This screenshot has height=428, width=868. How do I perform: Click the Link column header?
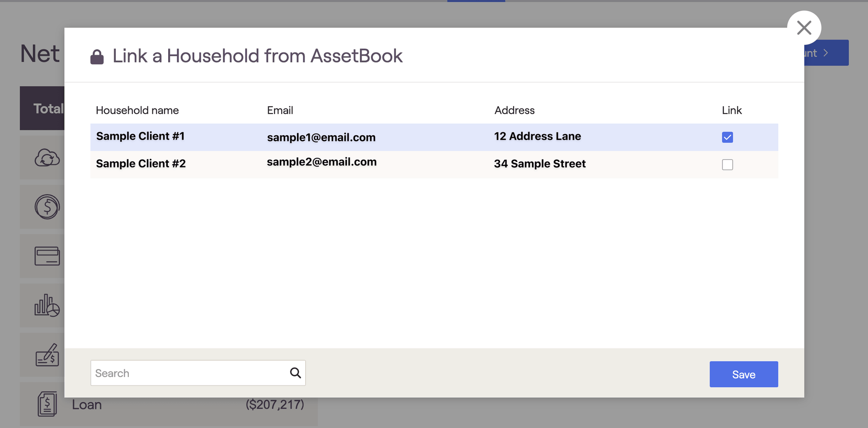click(732, 110)
